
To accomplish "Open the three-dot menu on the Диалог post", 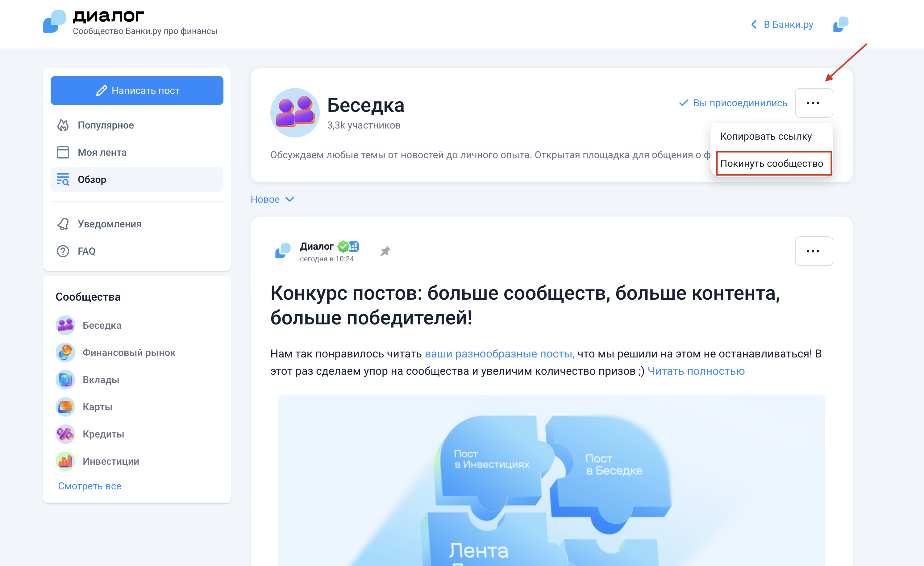I will coord(814,251).
